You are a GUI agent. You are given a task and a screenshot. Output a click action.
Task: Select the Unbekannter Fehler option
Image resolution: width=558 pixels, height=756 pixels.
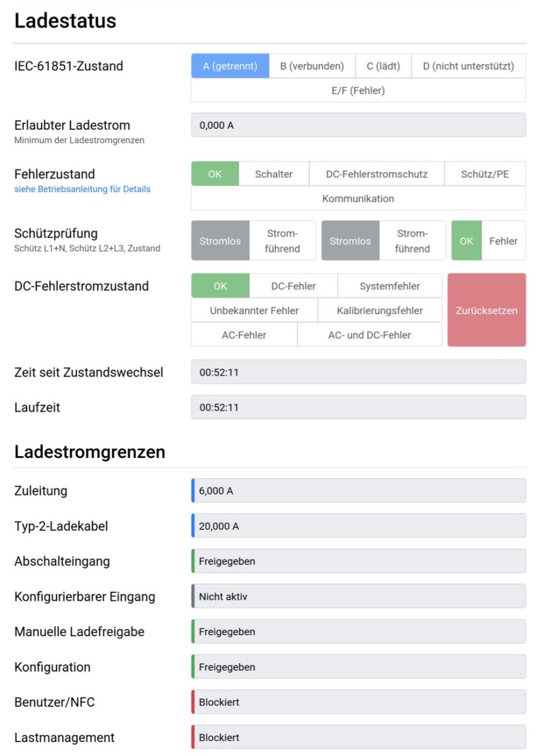pyautogui.click(x=254, y=311)
